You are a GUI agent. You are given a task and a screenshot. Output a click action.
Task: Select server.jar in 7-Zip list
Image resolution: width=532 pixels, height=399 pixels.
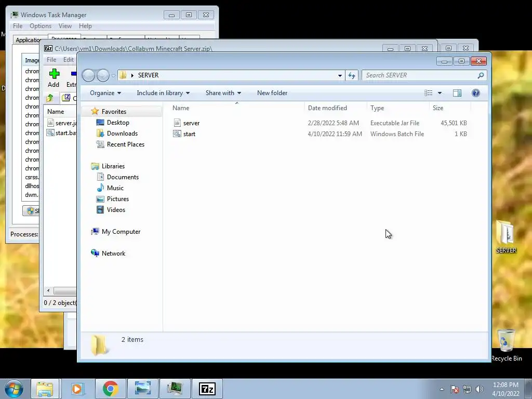62,123
